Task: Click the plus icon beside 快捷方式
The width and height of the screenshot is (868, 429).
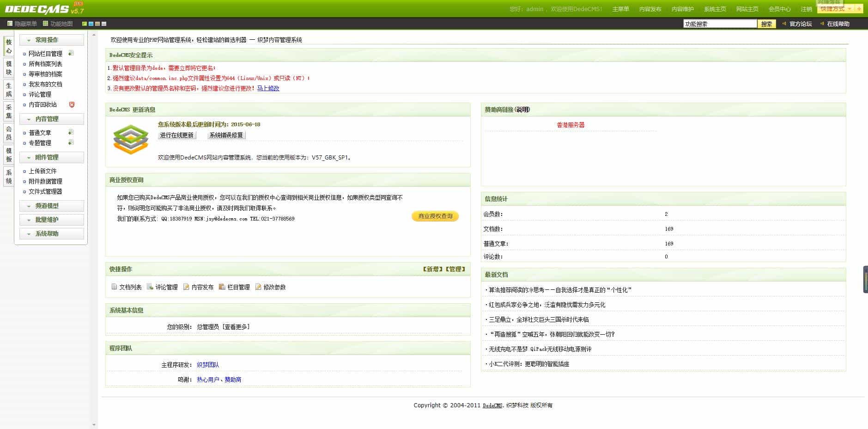Action: tap(859, 9)
